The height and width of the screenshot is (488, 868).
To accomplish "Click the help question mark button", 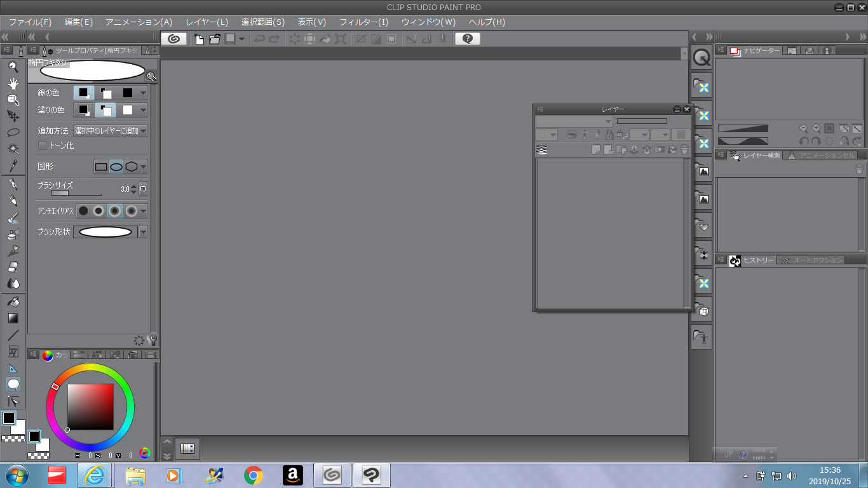I will pos(467,39).
